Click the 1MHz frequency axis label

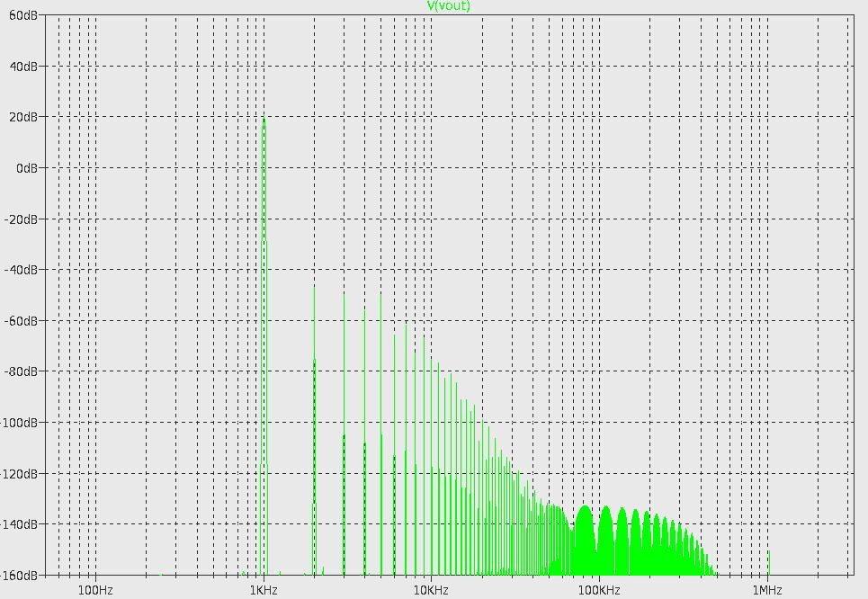click(x=767, y=590)
